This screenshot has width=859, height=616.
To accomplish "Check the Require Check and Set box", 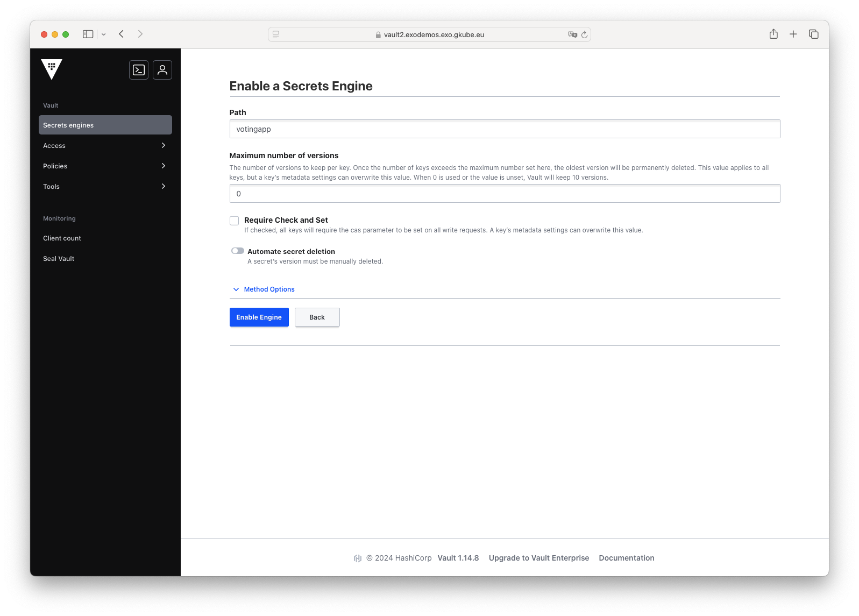I will pyautogui.click(x=235, y=221).
